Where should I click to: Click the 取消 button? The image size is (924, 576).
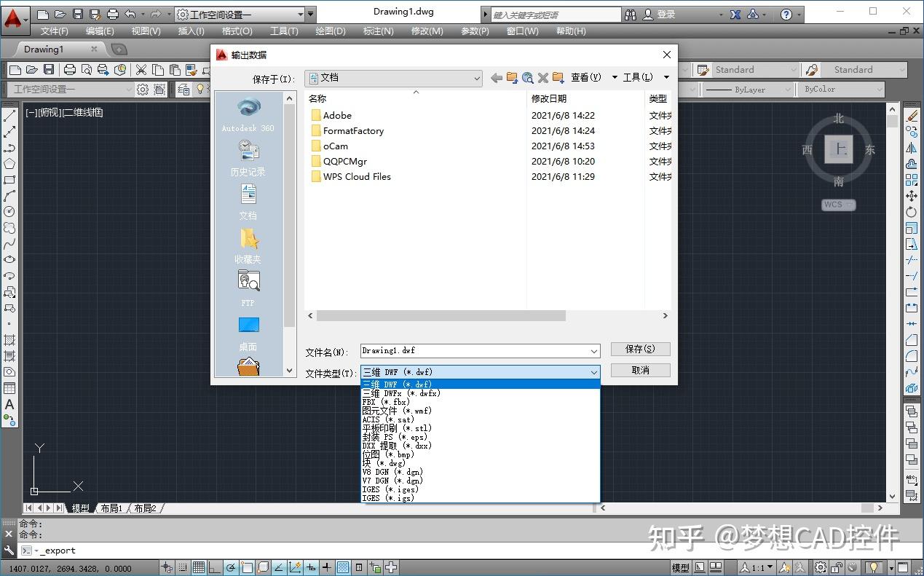tap(639, 371)
